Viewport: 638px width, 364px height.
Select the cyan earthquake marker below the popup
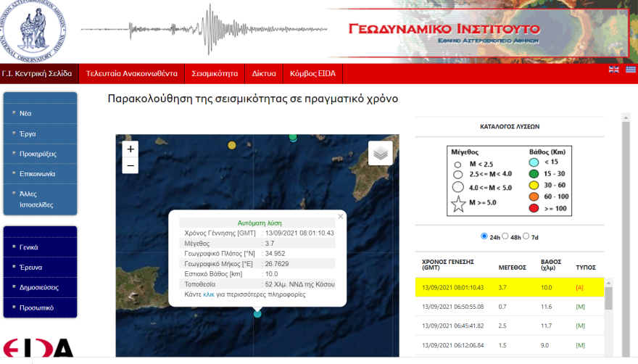[x=257, y=314]
